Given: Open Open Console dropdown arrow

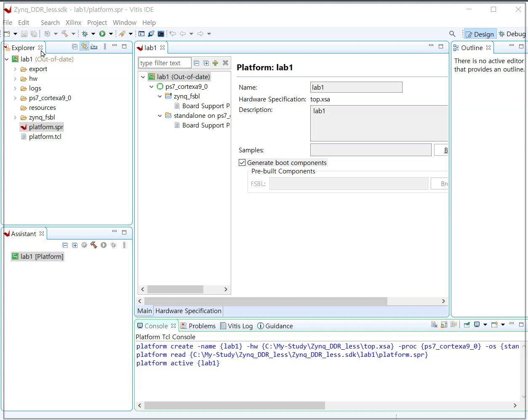Looking at the screenshot, I should 503,324.
